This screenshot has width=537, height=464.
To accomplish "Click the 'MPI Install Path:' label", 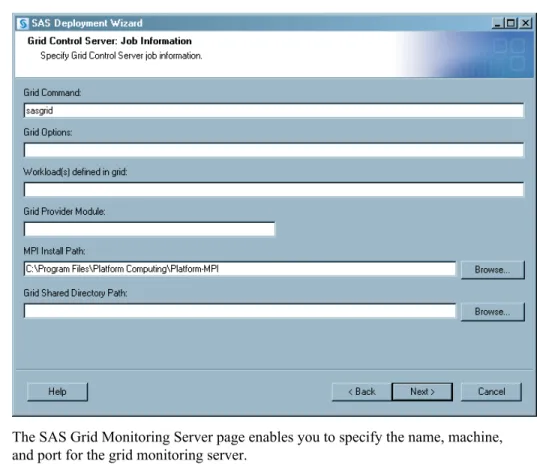I will 54,251.
